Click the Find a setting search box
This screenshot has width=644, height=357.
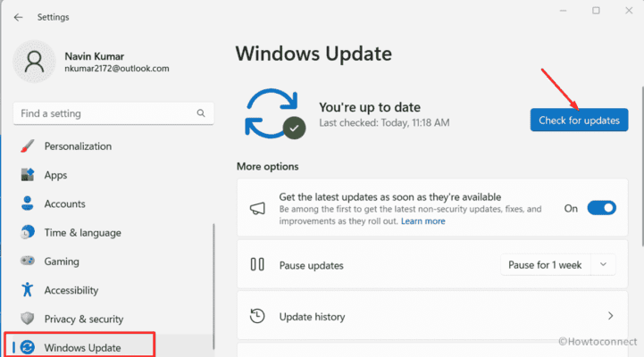[x=113, y=113]
